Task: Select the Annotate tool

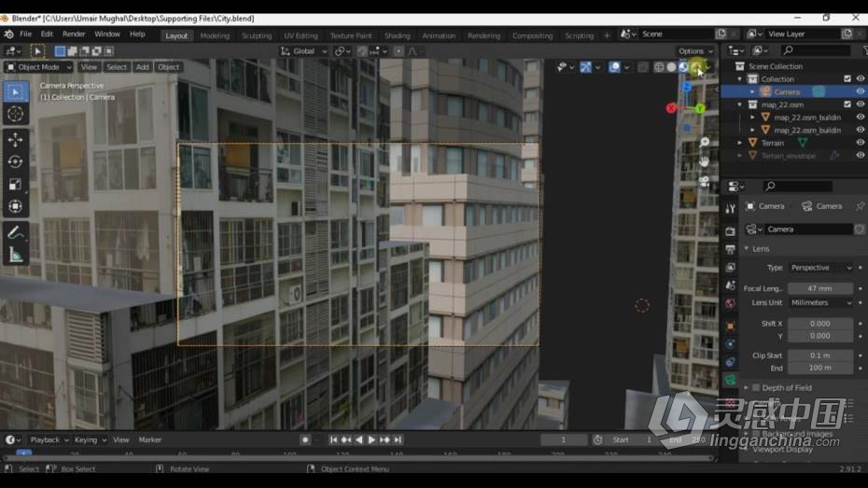Action: click(16, 232)
